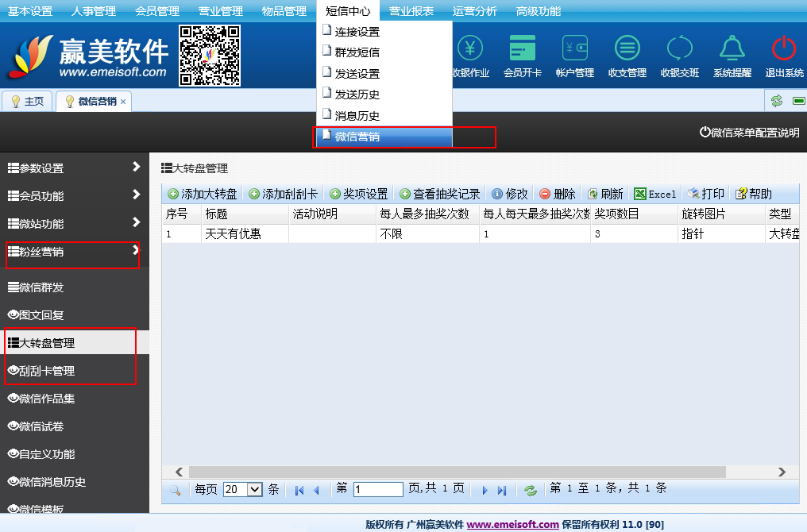Export table using Excel button

[654, 194]
